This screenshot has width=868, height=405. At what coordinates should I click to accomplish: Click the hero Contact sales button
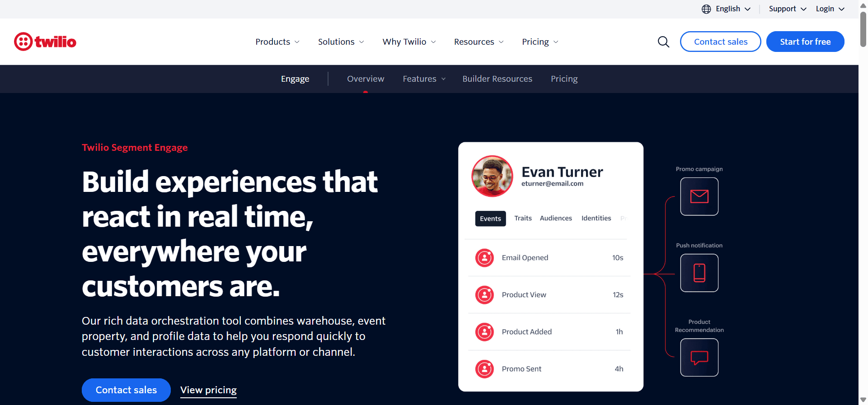point(126,390)
